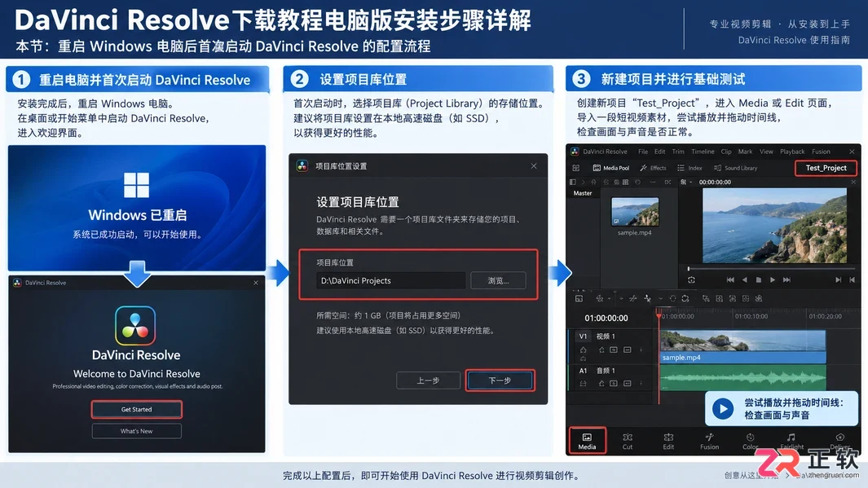Switch to the Cut page
868x488 pixels.
pyautogui.click(x=628, y=442)
